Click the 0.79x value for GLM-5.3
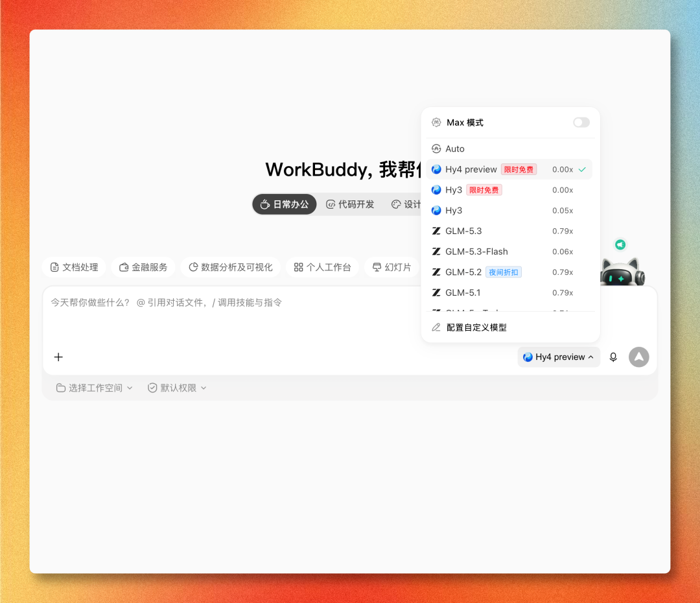 (x=563, y=231)
